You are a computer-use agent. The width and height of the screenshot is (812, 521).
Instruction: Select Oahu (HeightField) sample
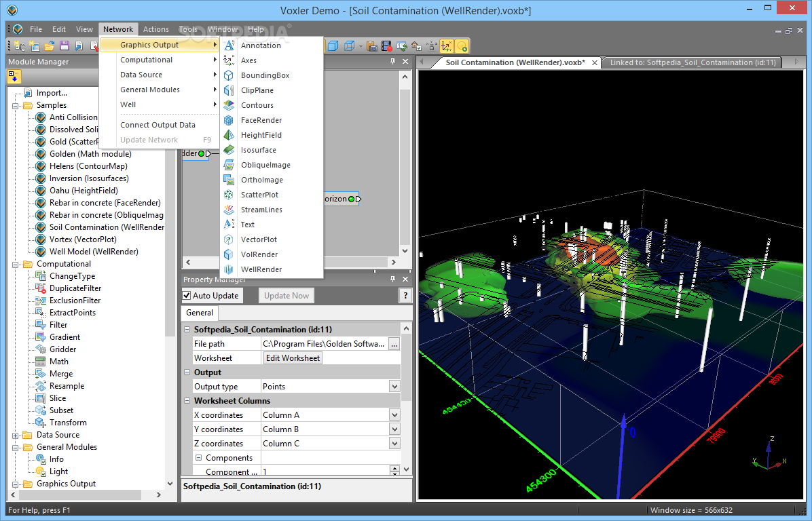[x=84, y=191]
